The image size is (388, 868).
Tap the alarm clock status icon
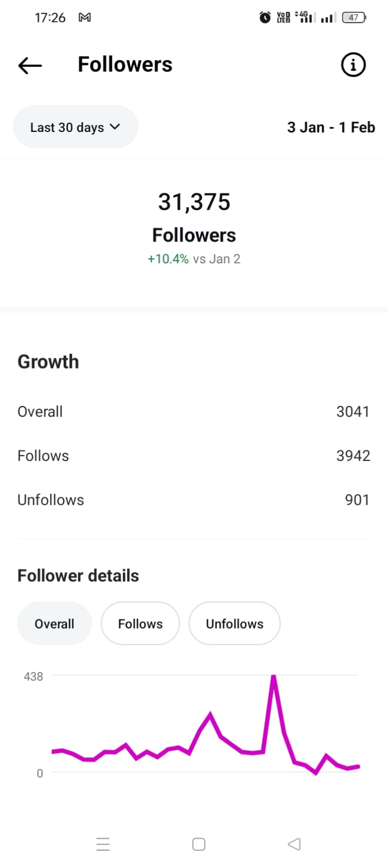point(265,17)
